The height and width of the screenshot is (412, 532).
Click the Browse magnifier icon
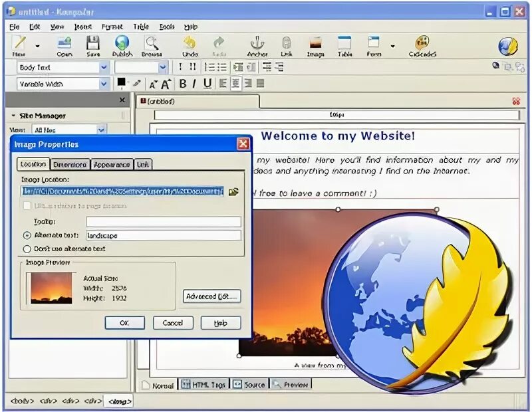[x=152, y=45]
